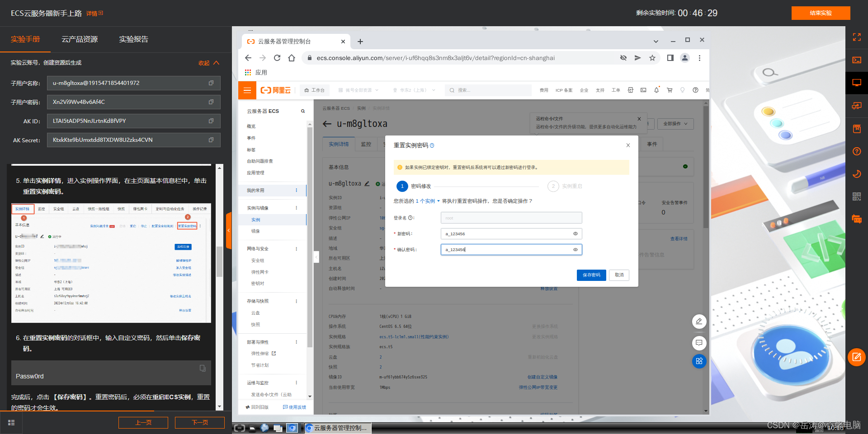Click the blue apps float button on the console
Viewport: 868px width, 434px height.
pos(699,361)
